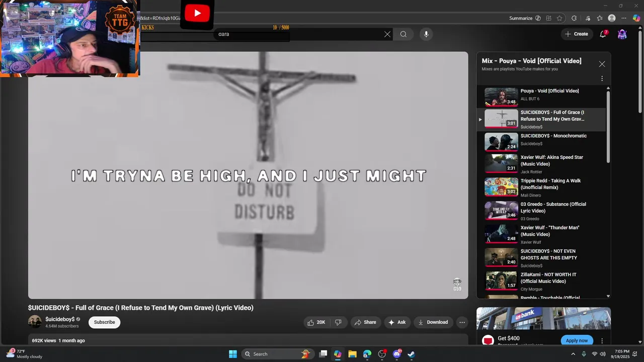Like the video with thumbs up
The image size is (644, 362).
click(316, 322)
